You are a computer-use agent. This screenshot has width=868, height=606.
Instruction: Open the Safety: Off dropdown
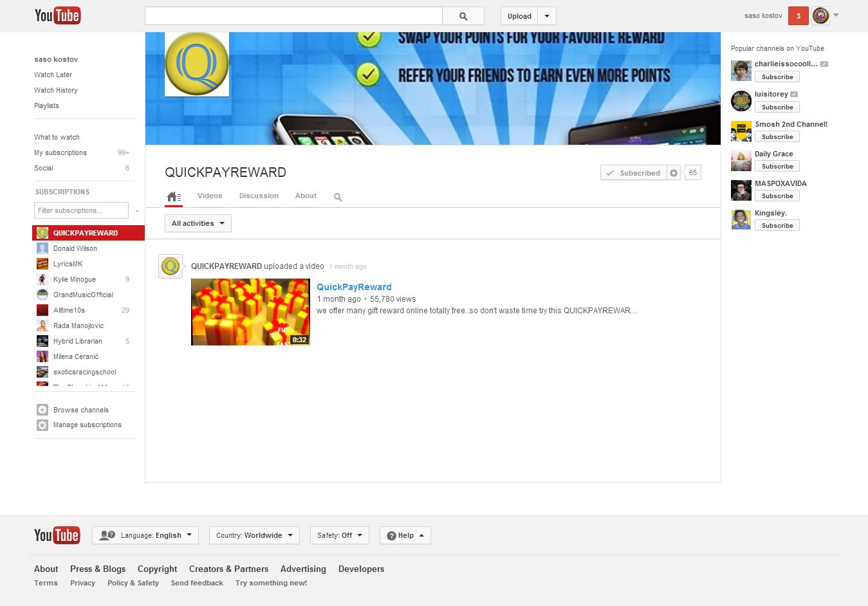point(340,535)
